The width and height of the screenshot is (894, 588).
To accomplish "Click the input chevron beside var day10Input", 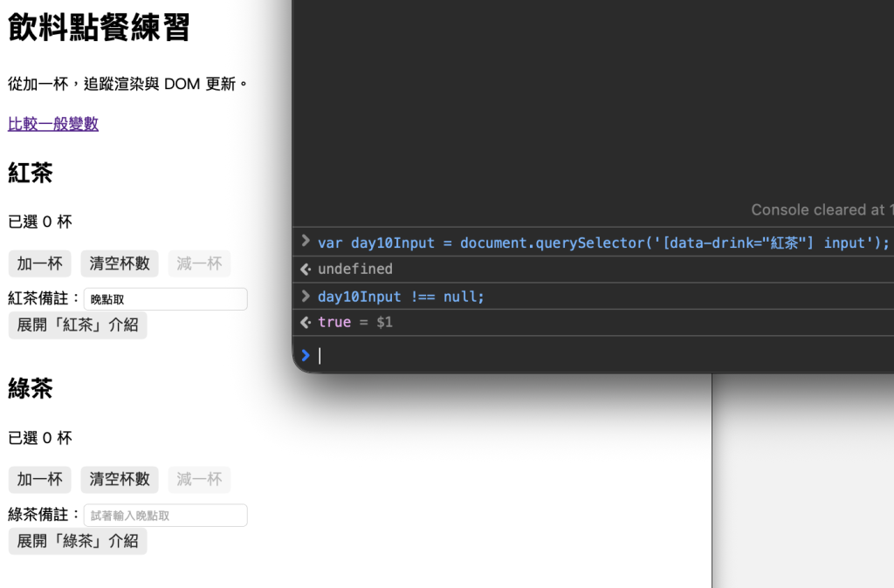I will tap(306, 242).
